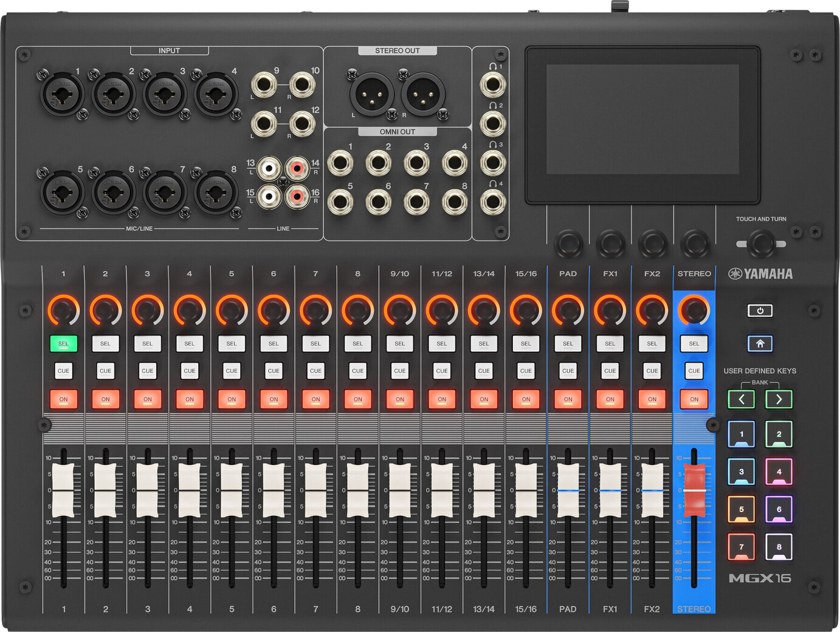The width and height of the screenshot is (840, 632).
Task: Trigger orange user defined key 5
Action: pyautogui.click(x=741, y=510)
